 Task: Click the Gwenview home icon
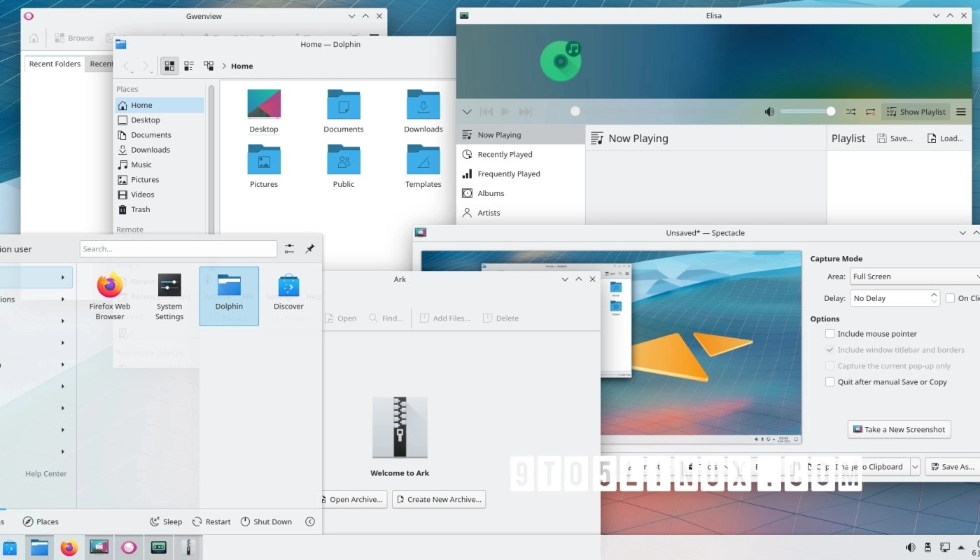coord(34,38)
